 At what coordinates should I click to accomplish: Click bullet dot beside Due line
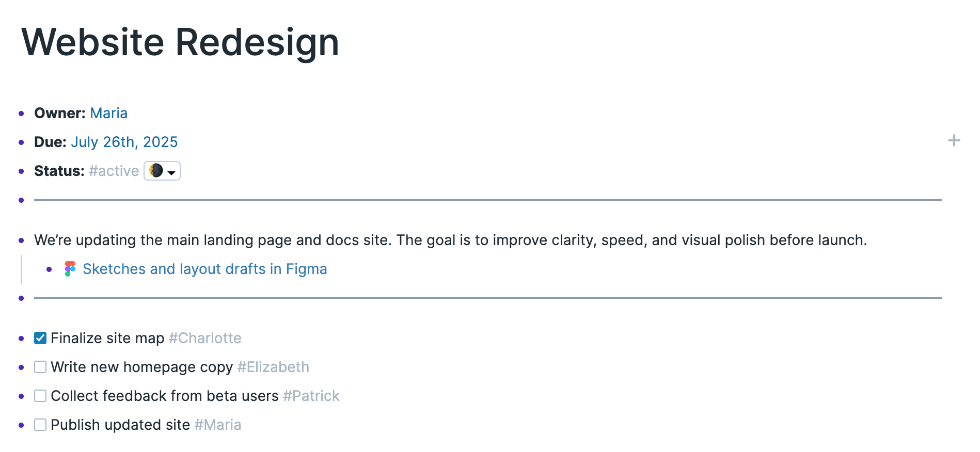click(21, 142)
